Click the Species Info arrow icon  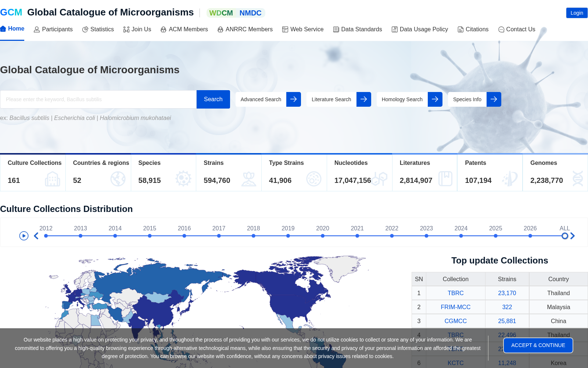coord(494,99)
